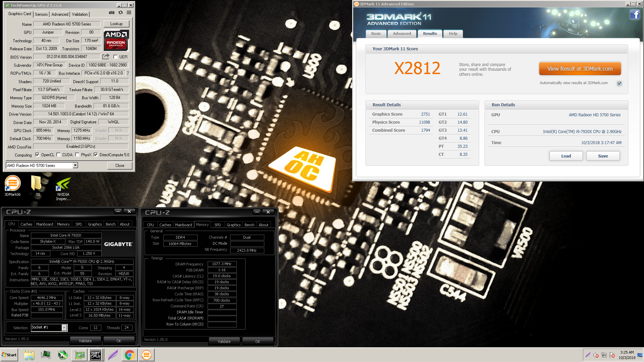Switch to the GBT CPU-Z taskbar button
This screenshot has height=362, width=644.
coord(96,355)
